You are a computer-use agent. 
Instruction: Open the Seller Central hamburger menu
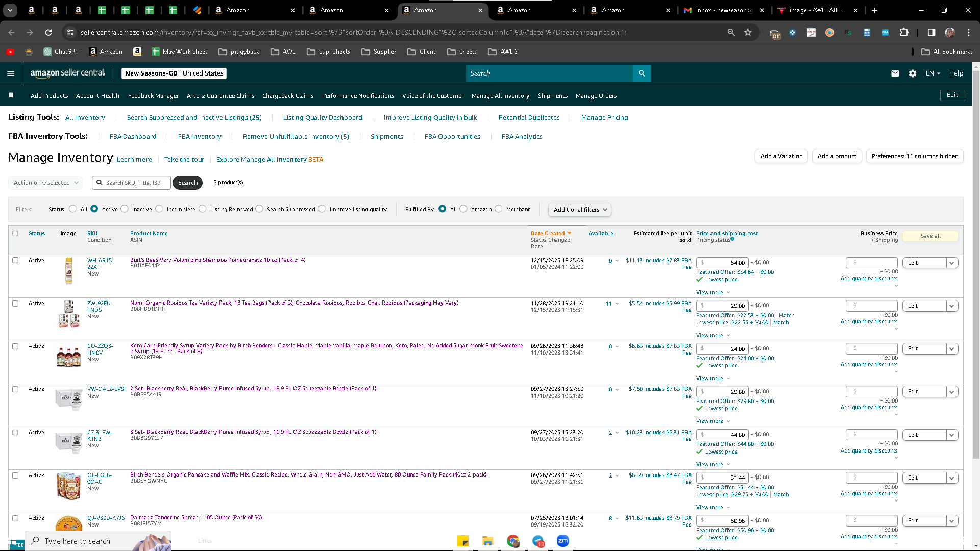(x=11, y=73)
